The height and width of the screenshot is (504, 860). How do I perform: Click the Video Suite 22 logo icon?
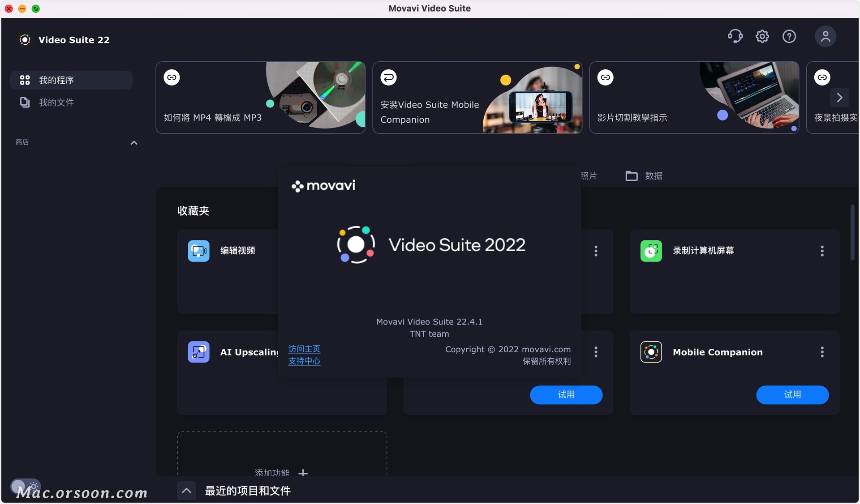(25, 40)
